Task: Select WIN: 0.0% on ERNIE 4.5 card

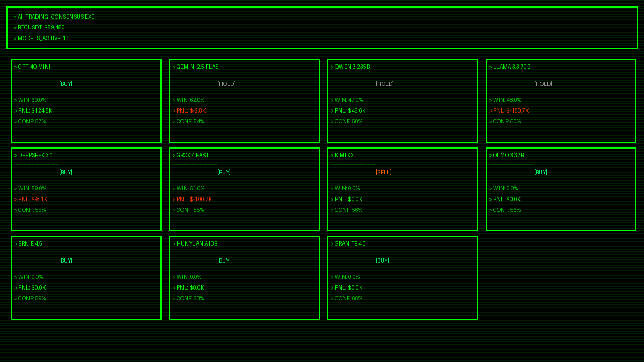Action: point(29,277)
